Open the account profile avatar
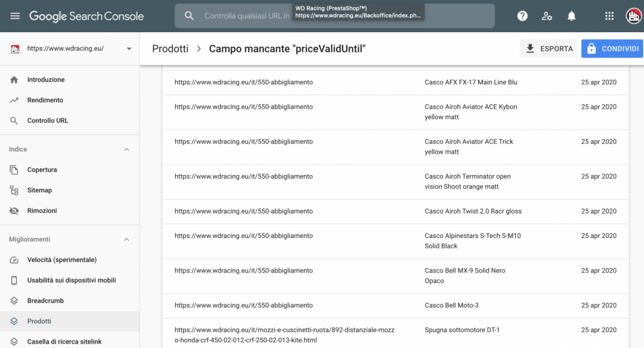 (634, 16)
